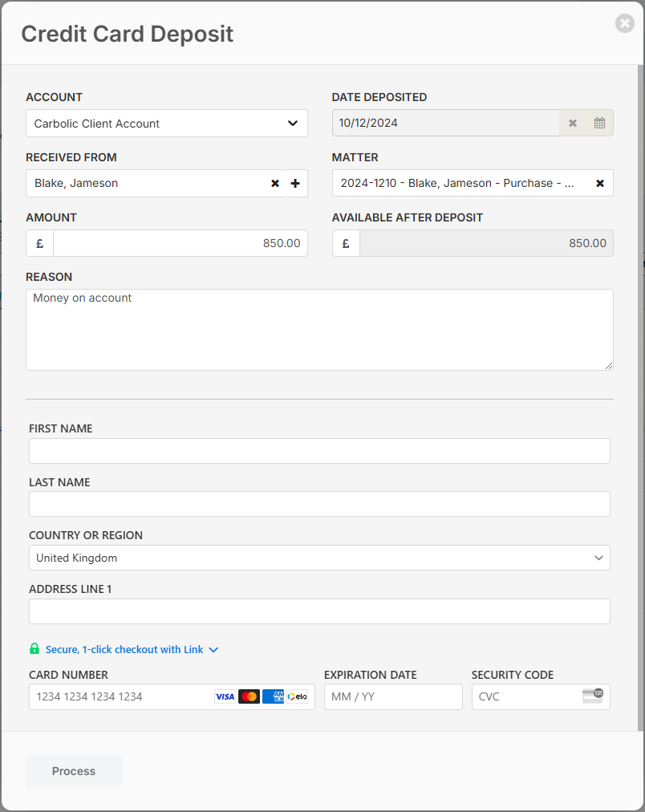The width and height of the screenshot is (645, 812).
Task: Click the Visa card logo
Action: 225,696
